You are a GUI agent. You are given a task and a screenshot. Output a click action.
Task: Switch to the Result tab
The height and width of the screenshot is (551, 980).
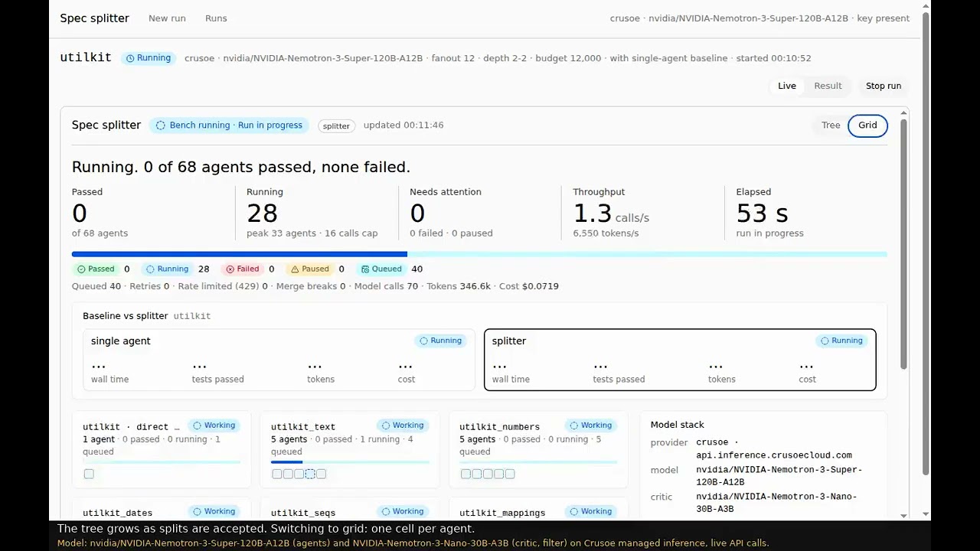[828, 86]
